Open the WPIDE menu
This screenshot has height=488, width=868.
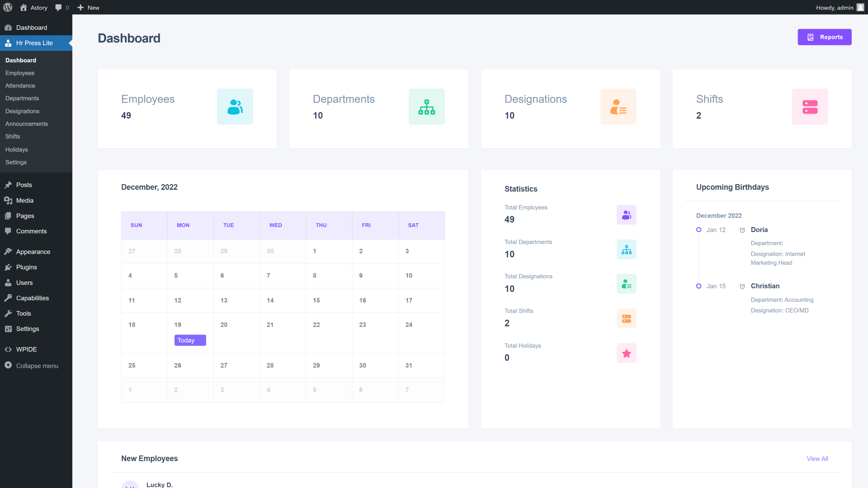click(x=36, y=349)
